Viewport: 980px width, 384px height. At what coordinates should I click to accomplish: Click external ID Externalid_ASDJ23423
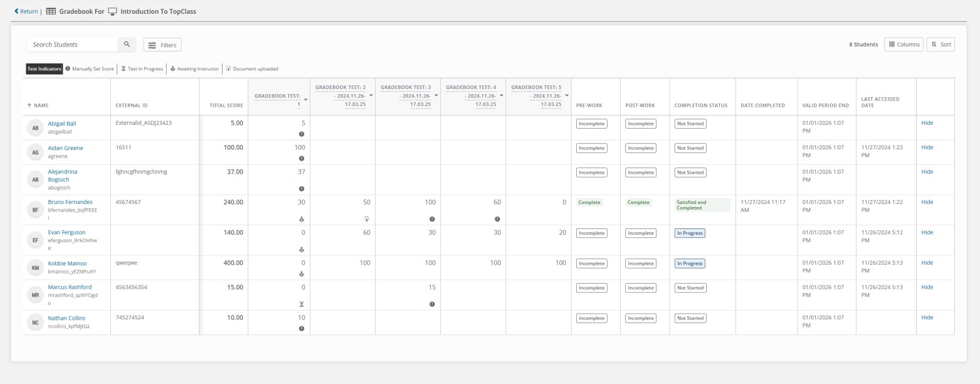(x=144, y=123)
